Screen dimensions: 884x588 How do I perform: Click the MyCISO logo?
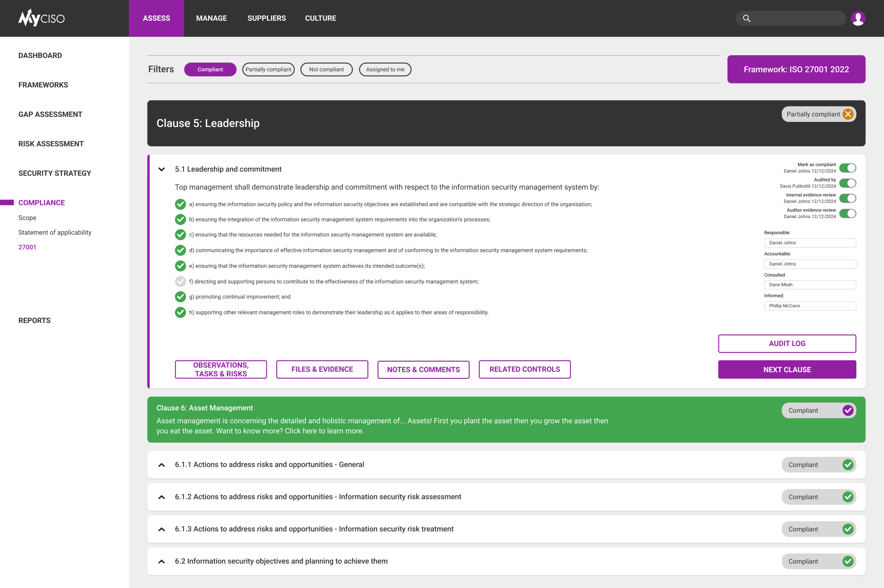click(41, 18)
